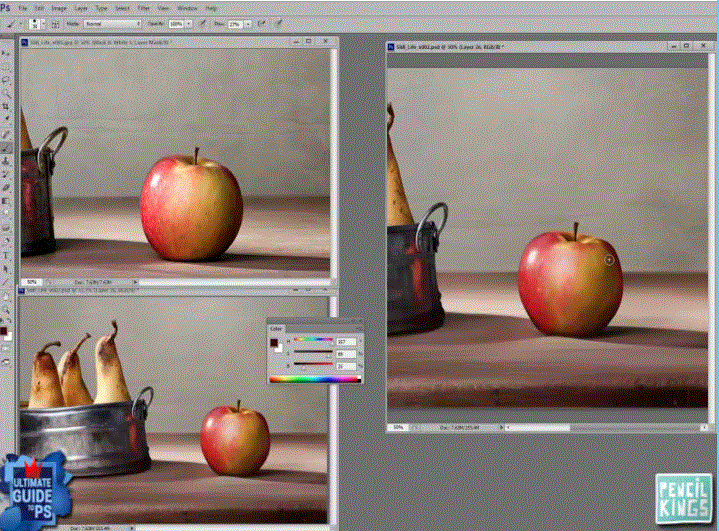Select the Zoom tool in the toolbox

click(x=6, y=310)
